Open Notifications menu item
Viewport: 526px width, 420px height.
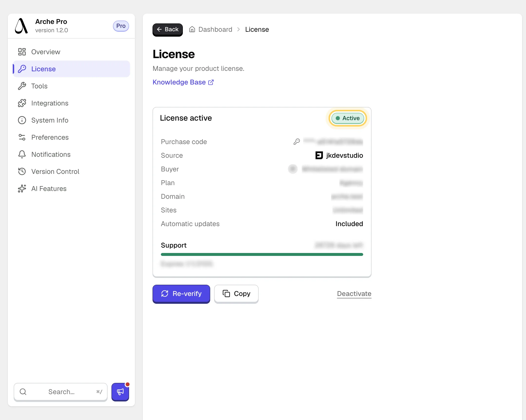click(71, 154)
